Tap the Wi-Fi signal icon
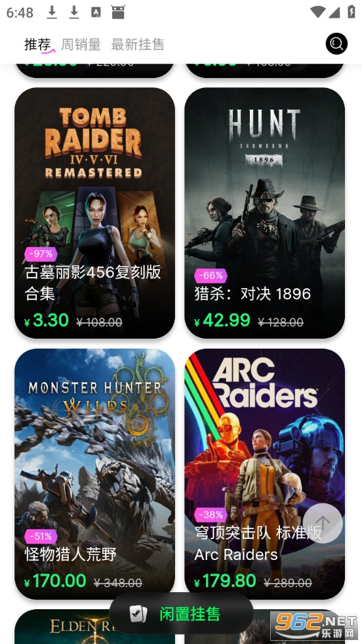Image resolution: width=362 pixels, height=644 pixels. [317, 12]
